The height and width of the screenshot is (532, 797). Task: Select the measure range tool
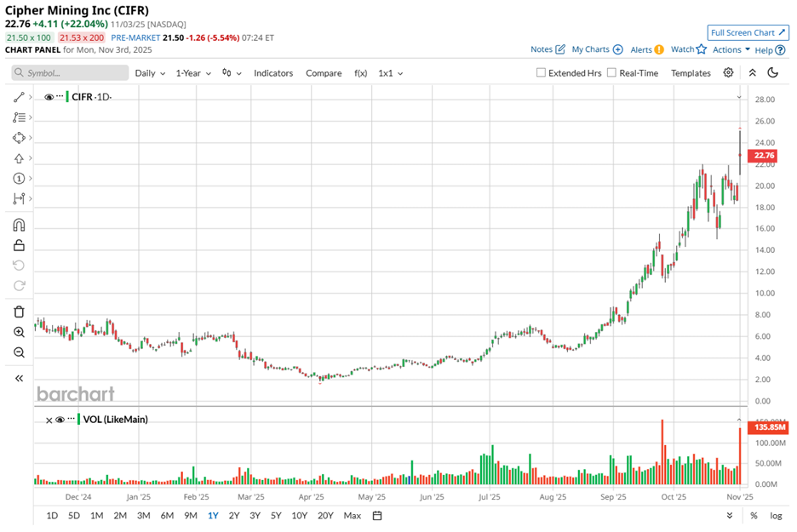(19, 198)
